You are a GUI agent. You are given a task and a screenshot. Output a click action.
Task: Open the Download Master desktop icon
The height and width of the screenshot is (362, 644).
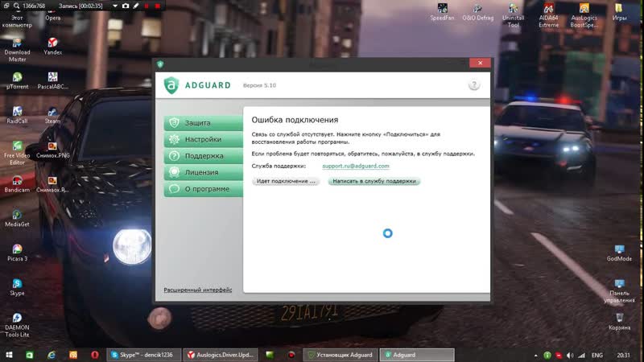[x=17, y=50]
